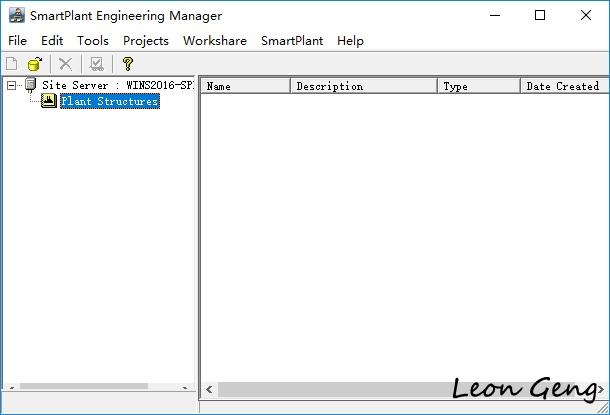
Task: Click the list pane left scroll arrow
Action: (209, 389)
